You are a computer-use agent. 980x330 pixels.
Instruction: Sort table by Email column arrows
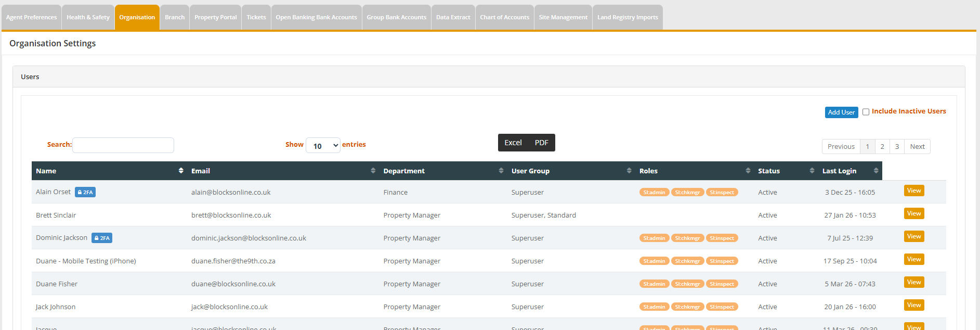pyautogui.click(x=373, y=171)
